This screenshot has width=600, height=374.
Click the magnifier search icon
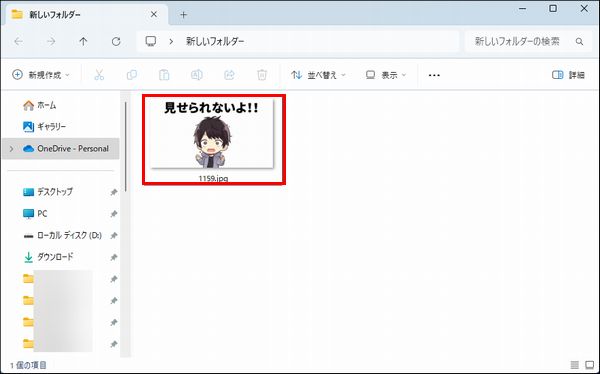(x=579, y=41)
